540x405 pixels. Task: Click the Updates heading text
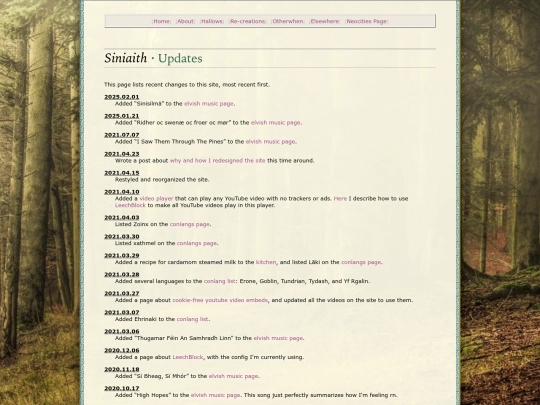180,59
